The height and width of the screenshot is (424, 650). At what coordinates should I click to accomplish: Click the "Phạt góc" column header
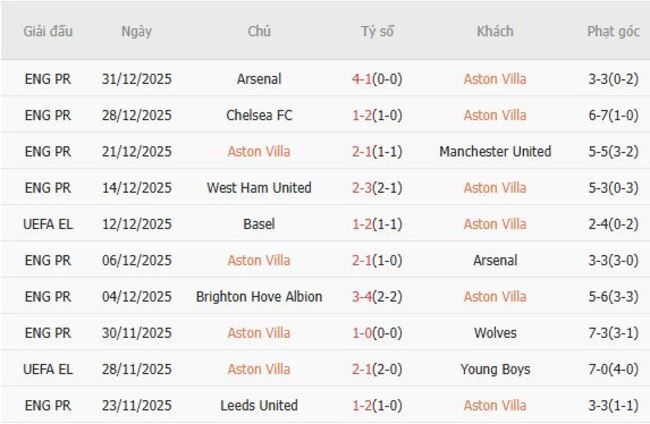coord(613,31)
